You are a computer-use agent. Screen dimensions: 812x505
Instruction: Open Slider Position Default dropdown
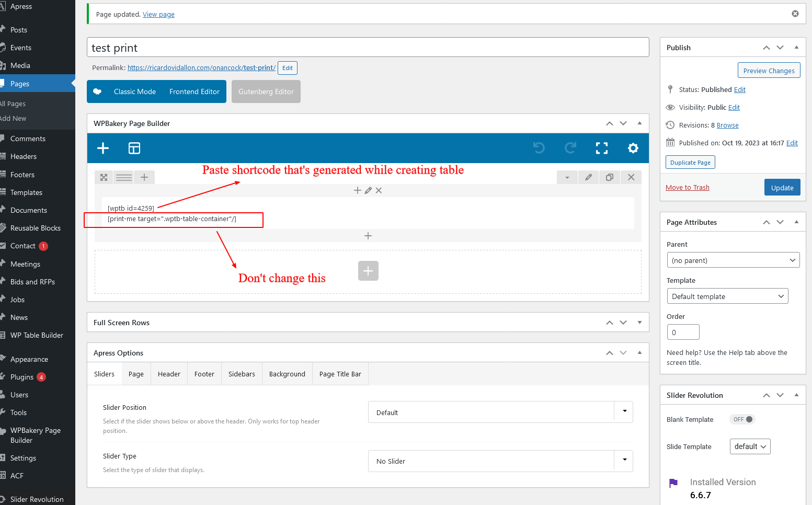[500, 412]
